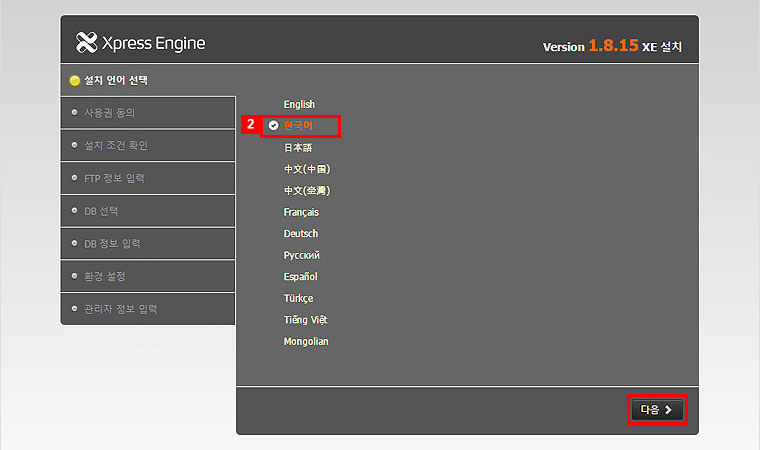Open the FTP 정보 입력 step
Screen dimensions: 760x450
pyautogui.click(x=114, y=178)
